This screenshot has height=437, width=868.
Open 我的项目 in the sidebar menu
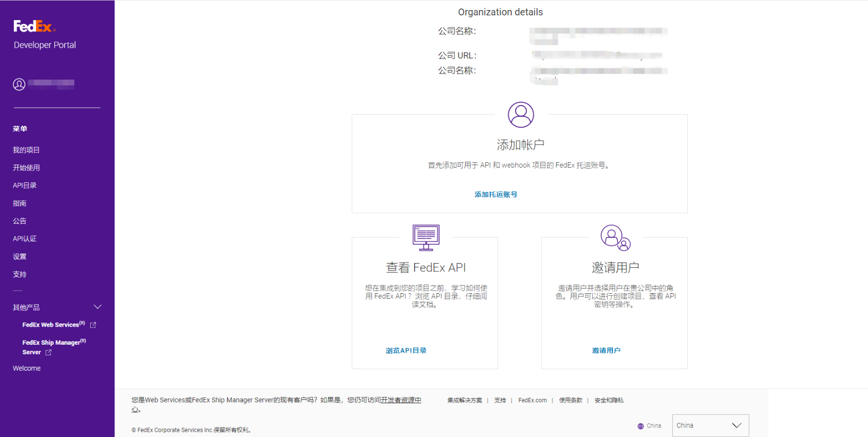click(x=27, y=150)
